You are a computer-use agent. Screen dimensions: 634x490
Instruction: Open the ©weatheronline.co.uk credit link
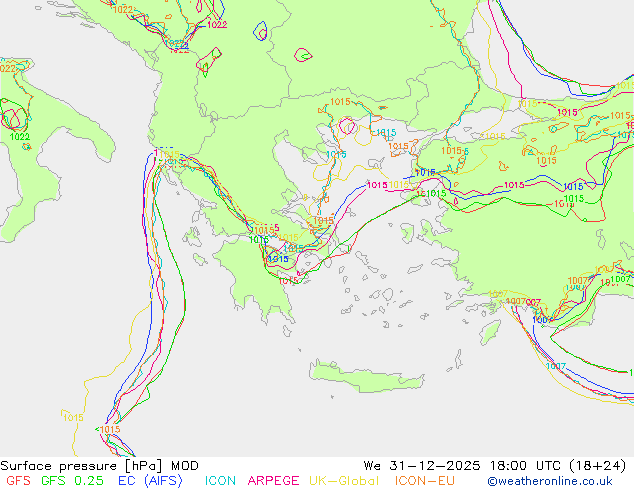coord(550,481)
